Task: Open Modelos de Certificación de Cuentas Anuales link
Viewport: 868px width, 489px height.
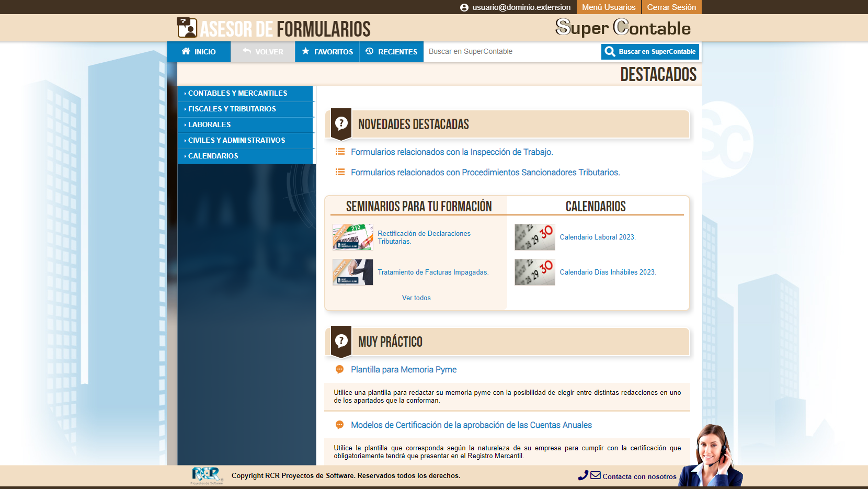Action: pos(471,425)
